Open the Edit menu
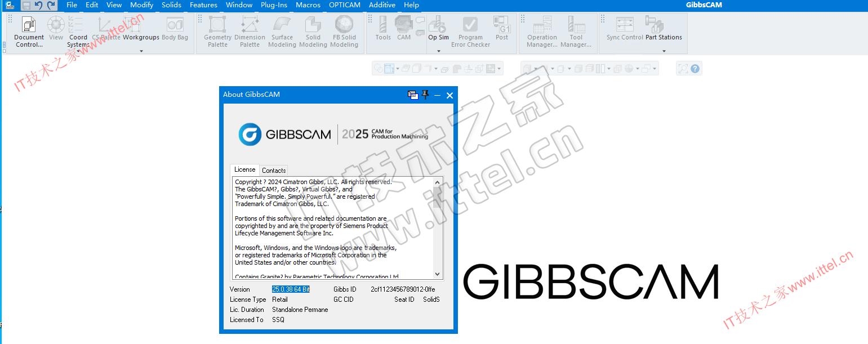The height and width of the screenshot is (344, 868). pos(92,5)
